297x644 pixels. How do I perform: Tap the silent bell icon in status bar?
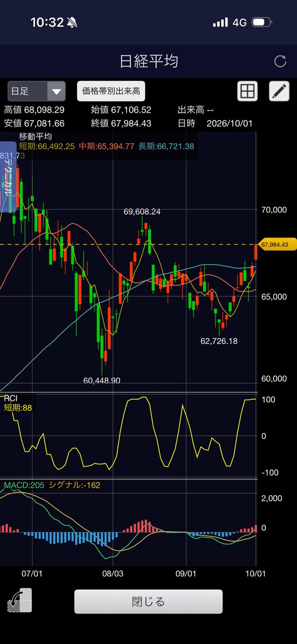[72, 23]
